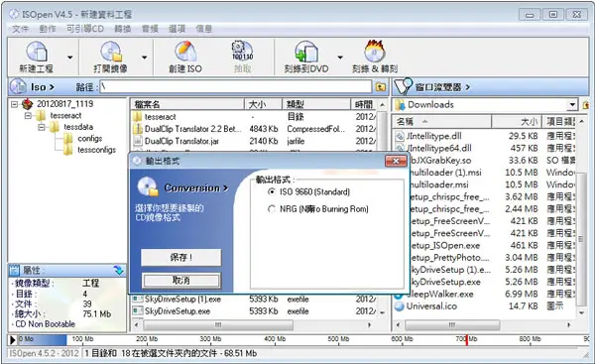The image size is (595, 364).
Task: Select ISO 9660 (Standard) radio option
Action: 272,191
